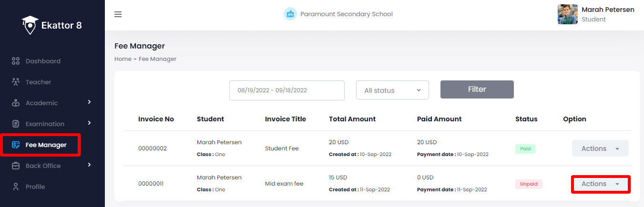Expand the Back Office submenu chevron
The image size is (644, 207).
coord(89,165)
